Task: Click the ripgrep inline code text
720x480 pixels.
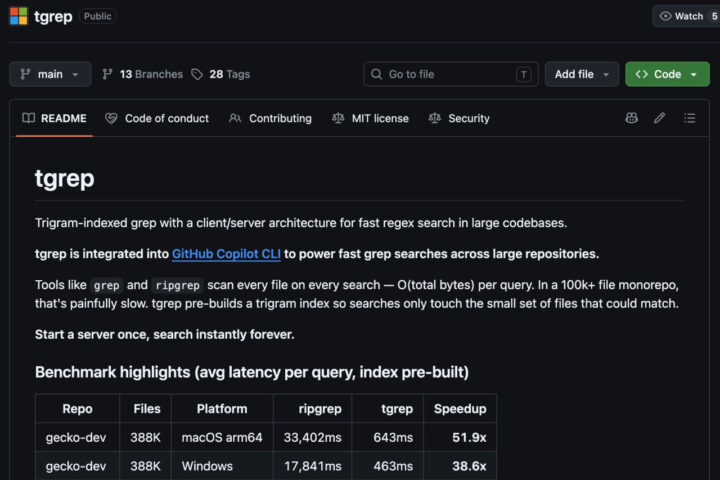Action: [177, 285]
